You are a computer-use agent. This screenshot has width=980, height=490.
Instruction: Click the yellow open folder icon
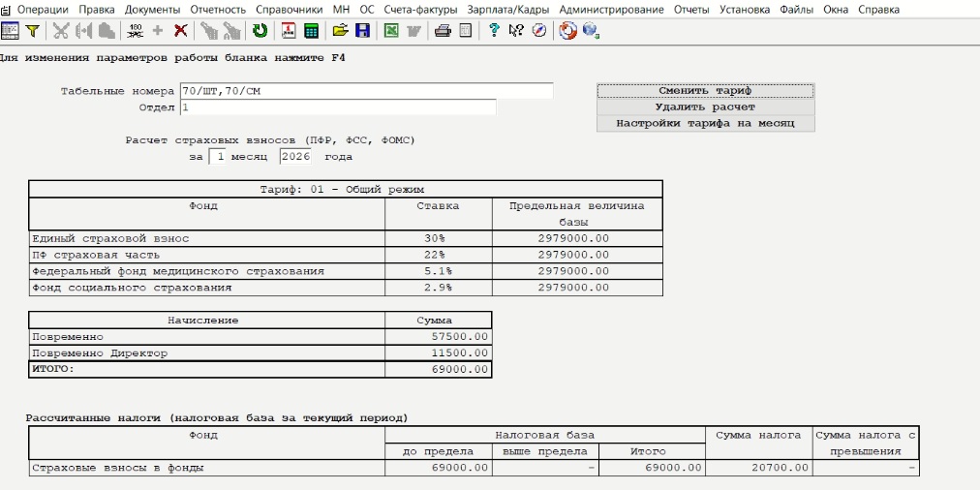[340, 31]
